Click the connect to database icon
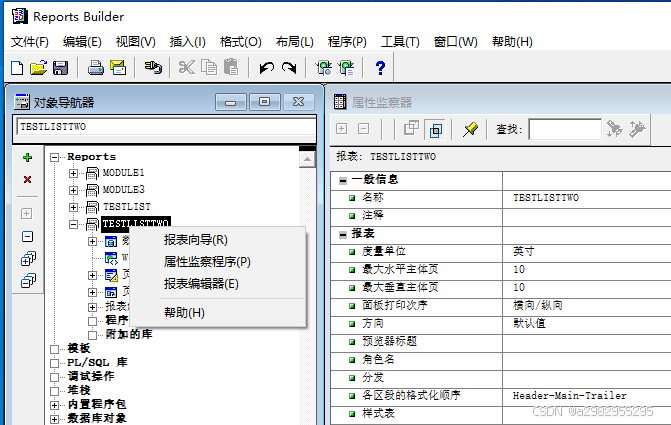This screenshot has height=425, width=671. tap(153, 68)
